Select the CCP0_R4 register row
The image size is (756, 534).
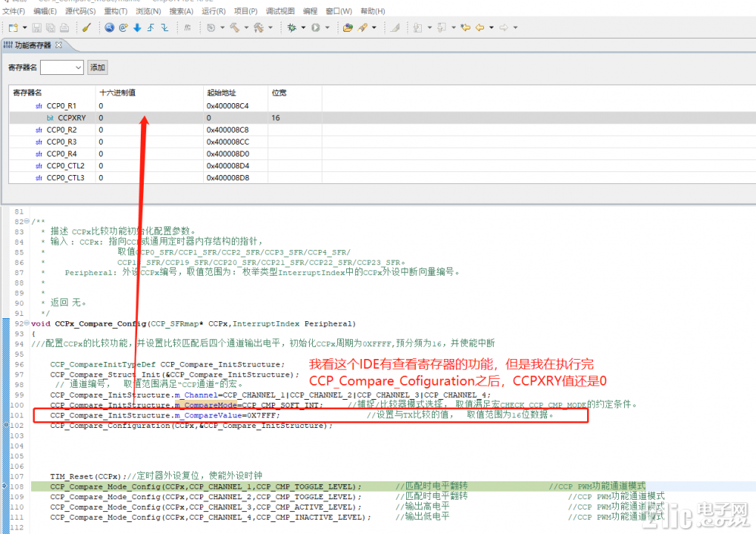coord(382,154)
